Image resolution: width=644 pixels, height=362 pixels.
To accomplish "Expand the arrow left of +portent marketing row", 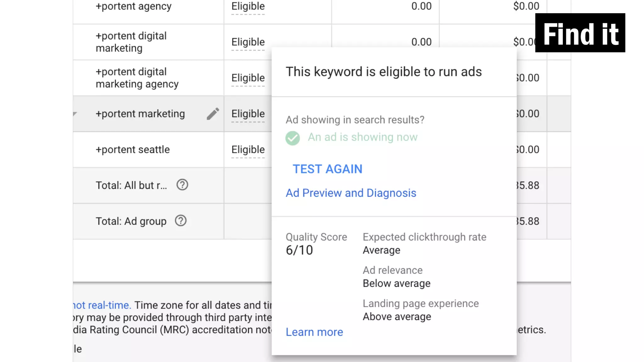I will pyautogui.click(x=75, y=114).
